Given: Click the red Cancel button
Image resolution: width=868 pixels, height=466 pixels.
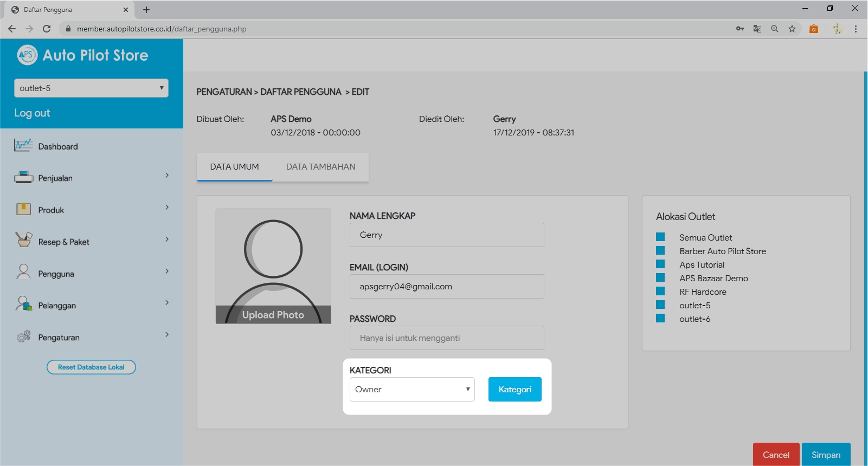Looking at the screenshot, I should pos(776,455).
